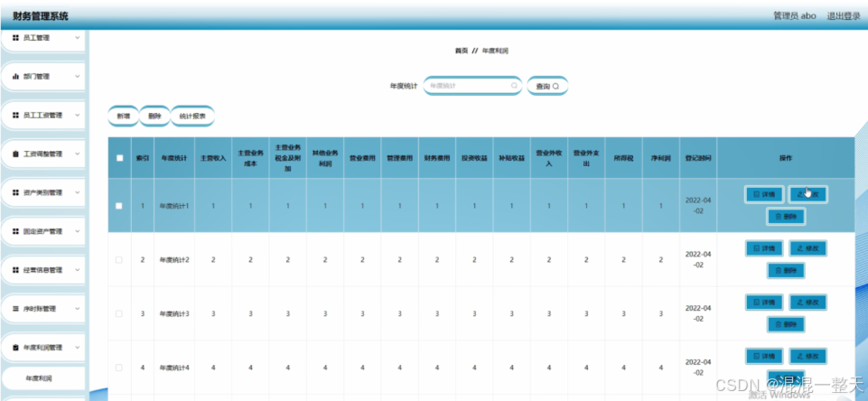Click the 员工管理 grid icon in the sidebar
This screenshot has height=401, width=868.
coord(15,38)
